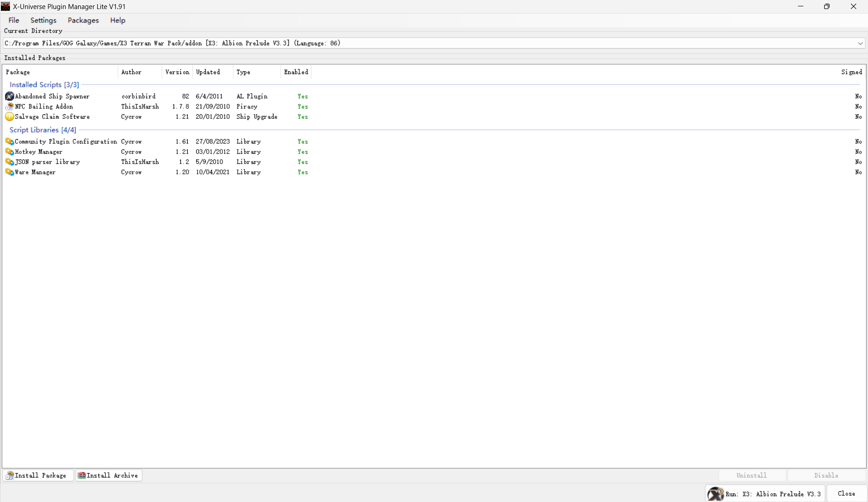Screen dimensions: 868x502
Task: Click the Abandoned Ship Spawner package icon
Action: coord(9,96)
